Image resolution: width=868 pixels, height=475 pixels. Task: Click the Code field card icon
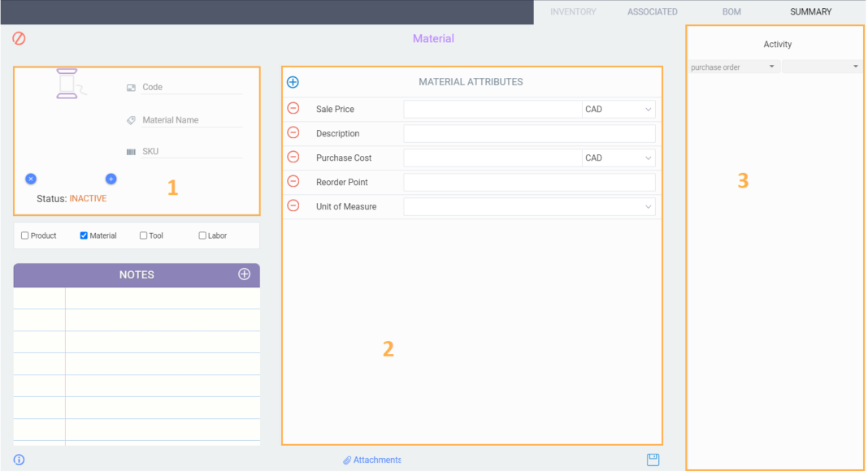[131, 88]
